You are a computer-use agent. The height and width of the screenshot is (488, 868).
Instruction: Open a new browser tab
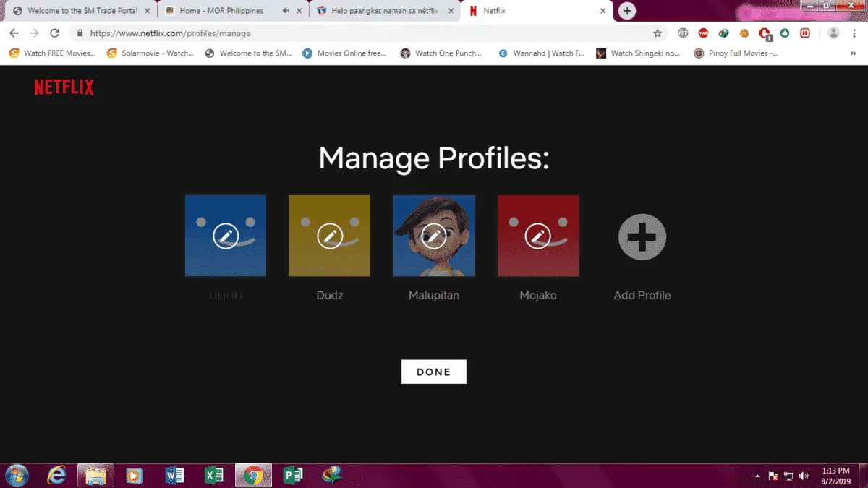(627, 11)
